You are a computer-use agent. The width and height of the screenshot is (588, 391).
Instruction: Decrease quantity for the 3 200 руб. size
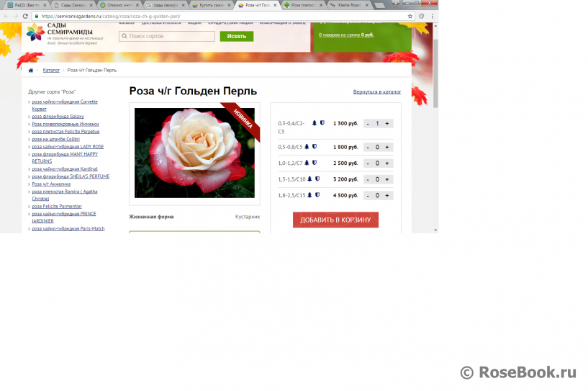368,179
